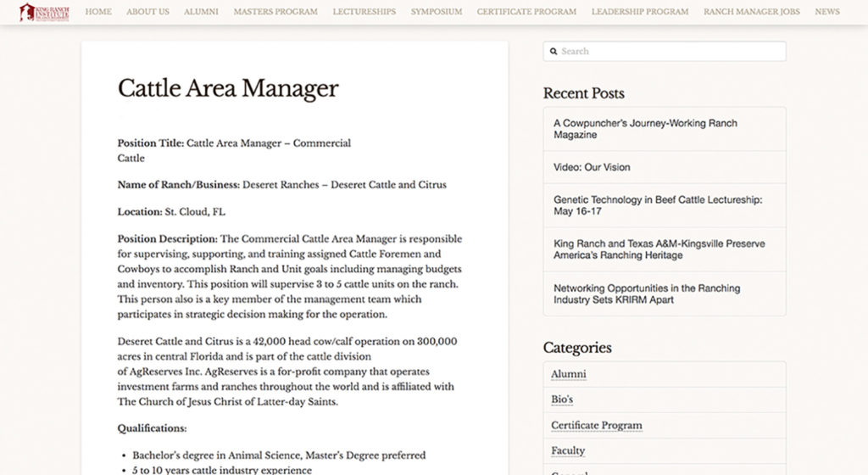Click the Cattle Area Manager page title

tap(228, 88)
